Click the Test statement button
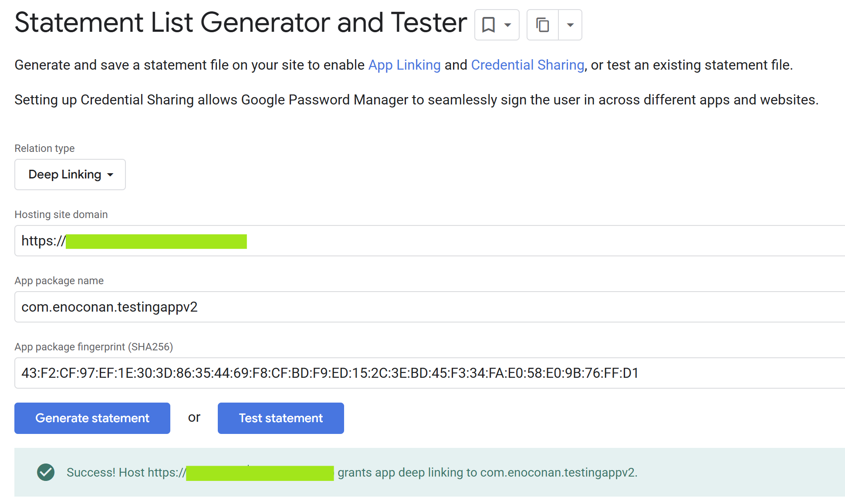 [x=281, y=418]
